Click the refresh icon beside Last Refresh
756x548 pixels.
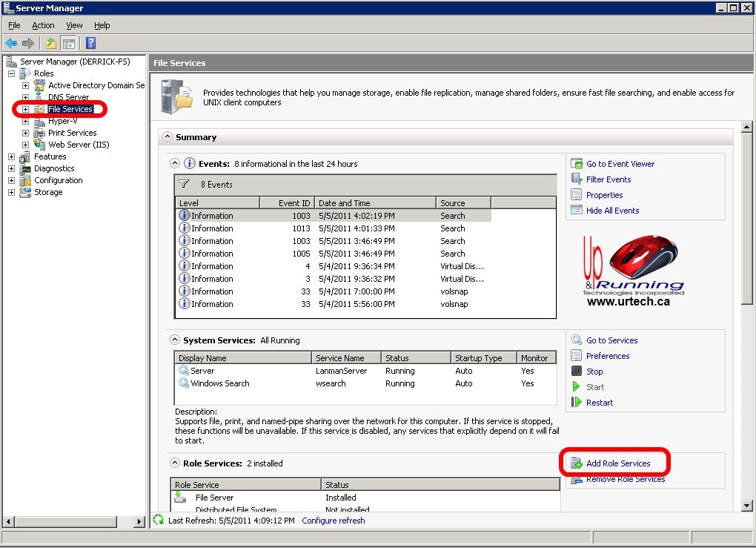click(158, 521)
